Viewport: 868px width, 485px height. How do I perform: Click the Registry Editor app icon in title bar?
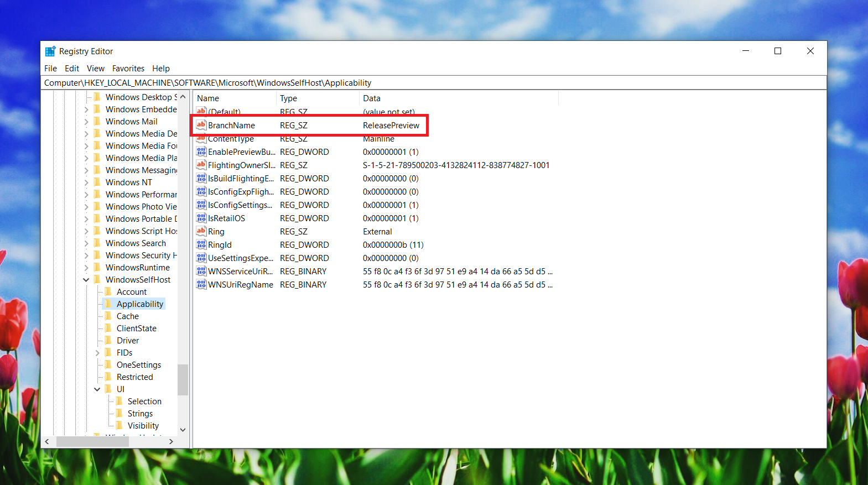pyautogui.click(x=50, y=51)
